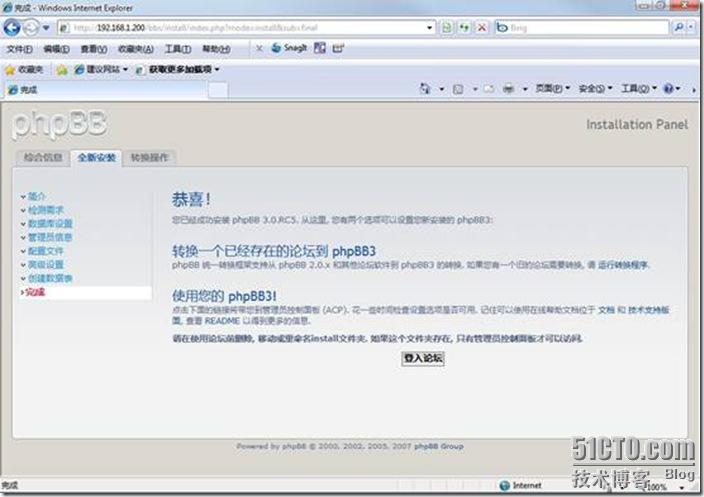Open the search provider dropdown arrow
704x497 pixels.
tap(692, 28)
